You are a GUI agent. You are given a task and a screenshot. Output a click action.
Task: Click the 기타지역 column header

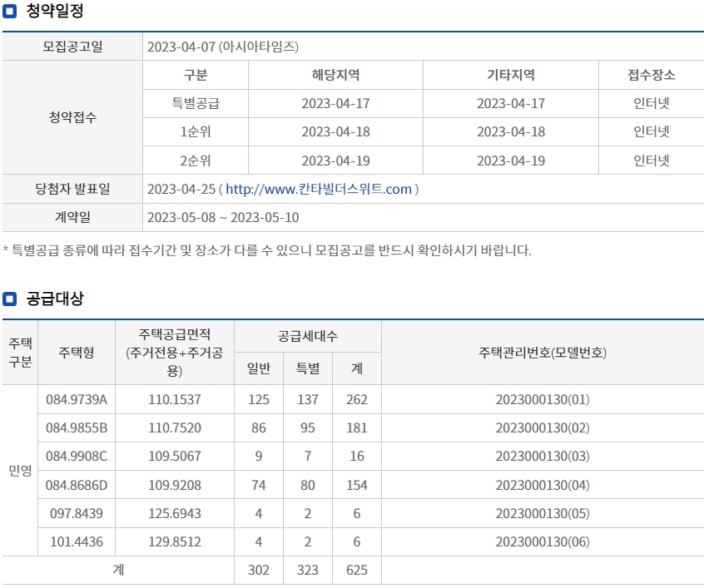tap(511, 75)
